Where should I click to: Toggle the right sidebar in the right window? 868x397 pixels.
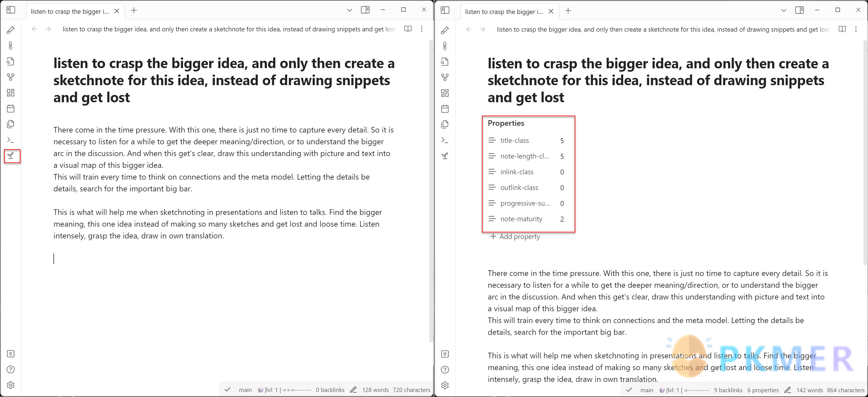pos(799,10)
